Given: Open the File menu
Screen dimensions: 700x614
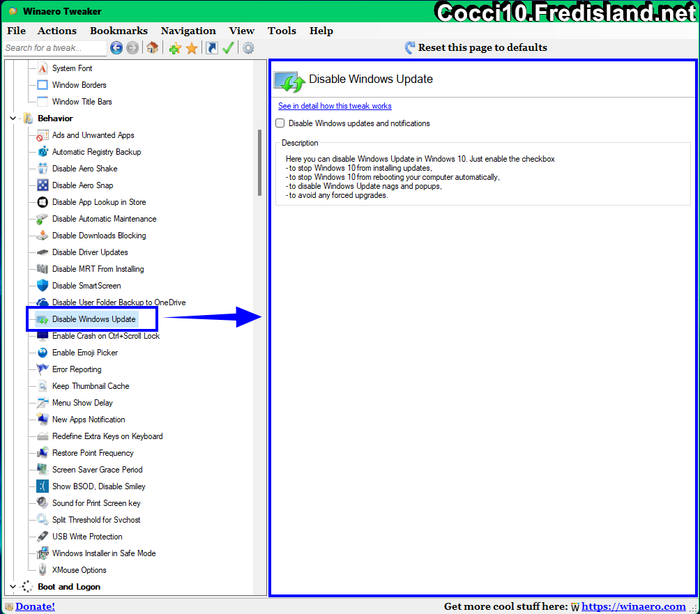Looking at the screenshot, I should pos(17,31).
